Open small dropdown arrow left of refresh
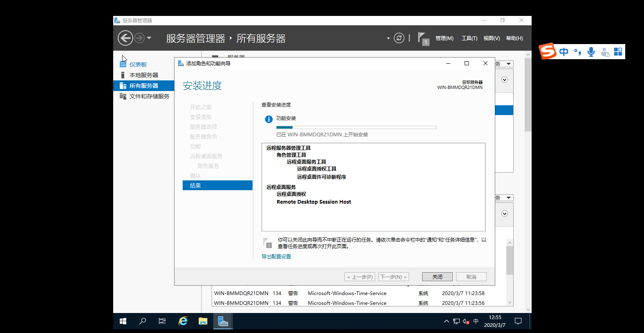 pos(388,38)
